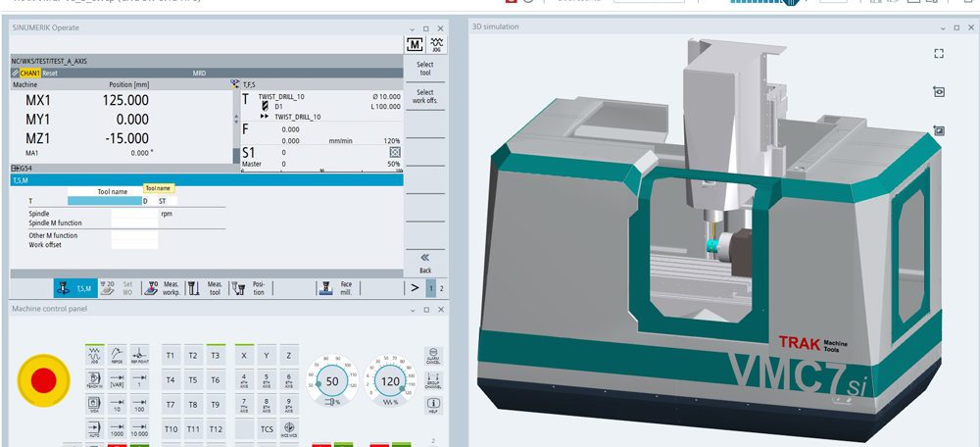The height and width of the screenshot is (447, 980).
Task: Select the increment 1000 key
Action: pos(117,428)
